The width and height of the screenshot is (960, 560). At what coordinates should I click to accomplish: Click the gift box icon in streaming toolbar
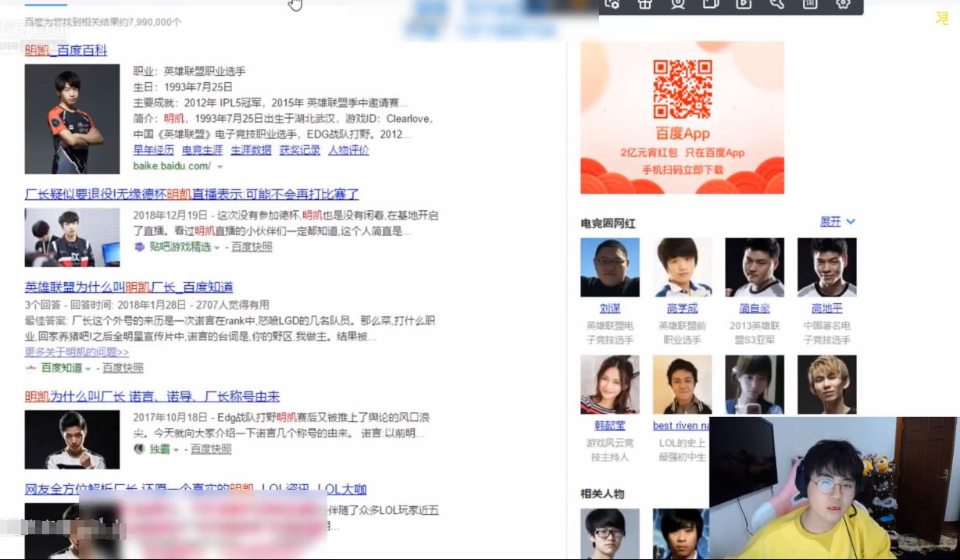(644, 4)
